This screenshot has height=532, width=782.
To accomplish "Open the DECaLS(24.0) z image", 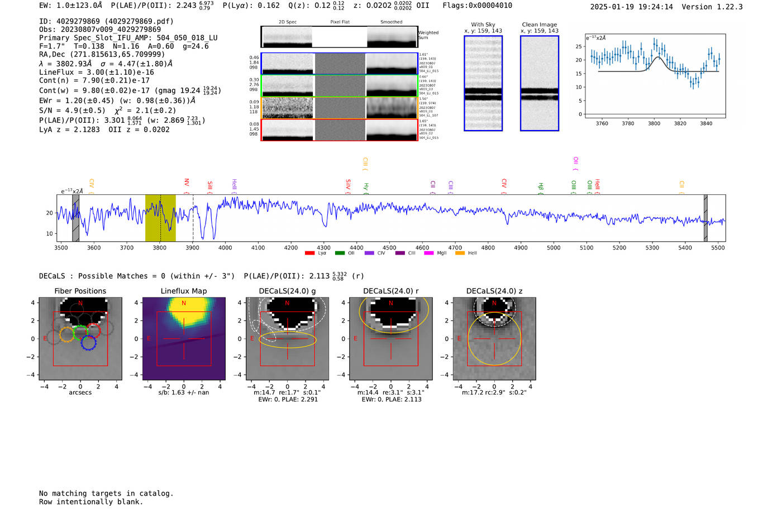I will click(494, 338).
